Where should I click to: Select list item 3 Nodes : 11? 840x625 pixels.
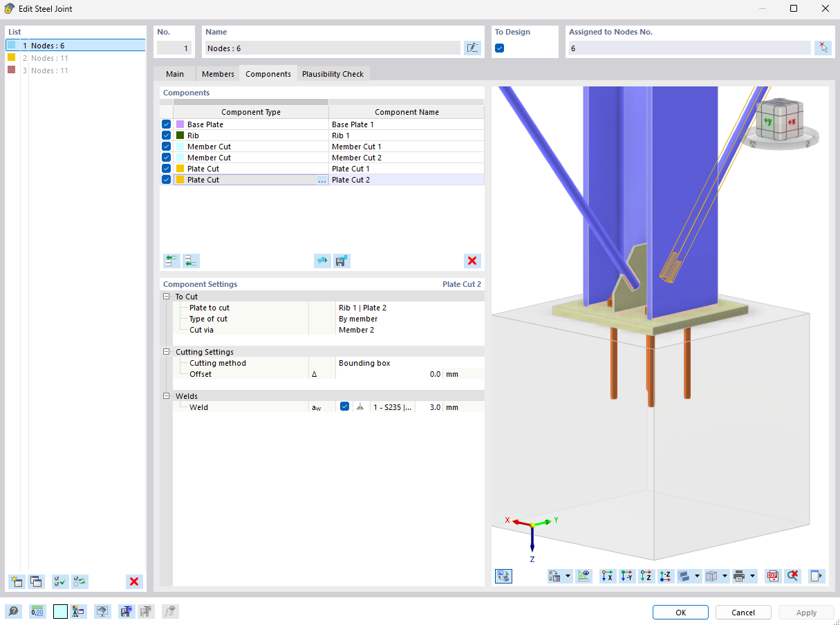click(x=75, y=71)
